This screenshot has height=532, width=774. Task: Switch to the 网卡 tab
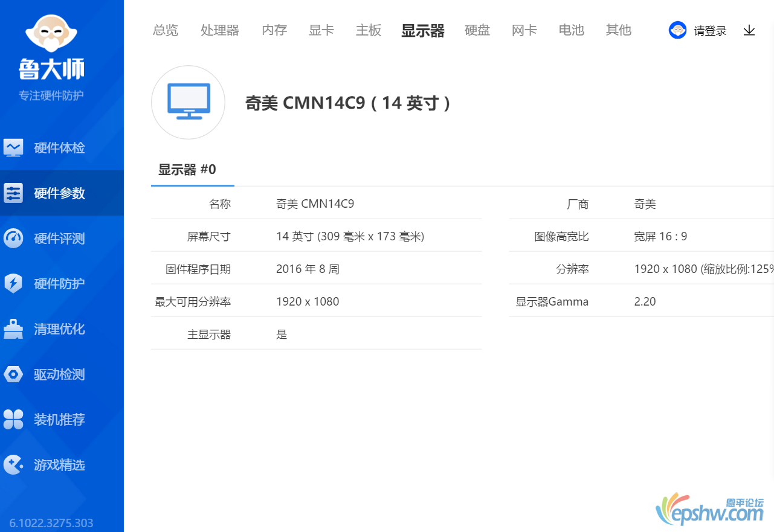[524, 30]
